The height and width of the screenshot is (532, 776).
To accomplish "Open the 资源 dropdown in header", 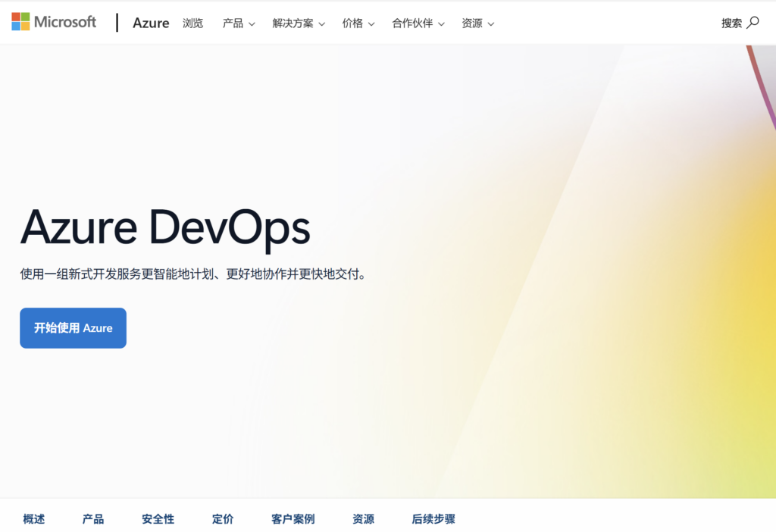I will (477, 23).
